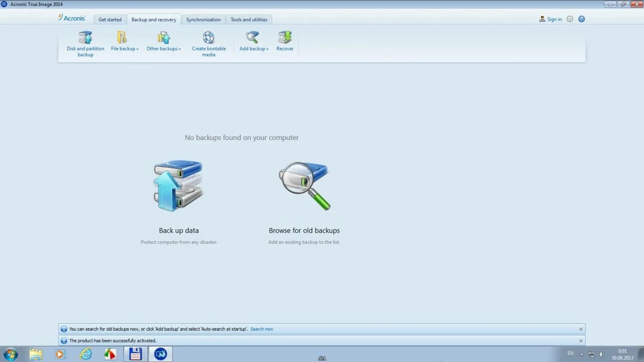Click the Search now link
The width and height of the screenshot is (644, 362).
[x=261, y=329]
